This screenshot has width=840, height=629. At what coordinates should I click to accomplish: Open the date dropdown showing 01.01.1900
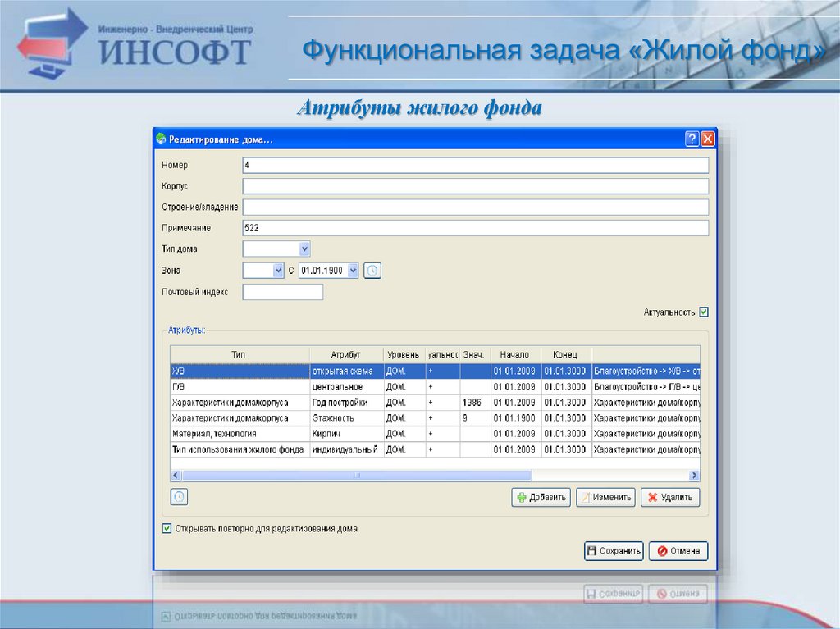click(x=353, y=271)
